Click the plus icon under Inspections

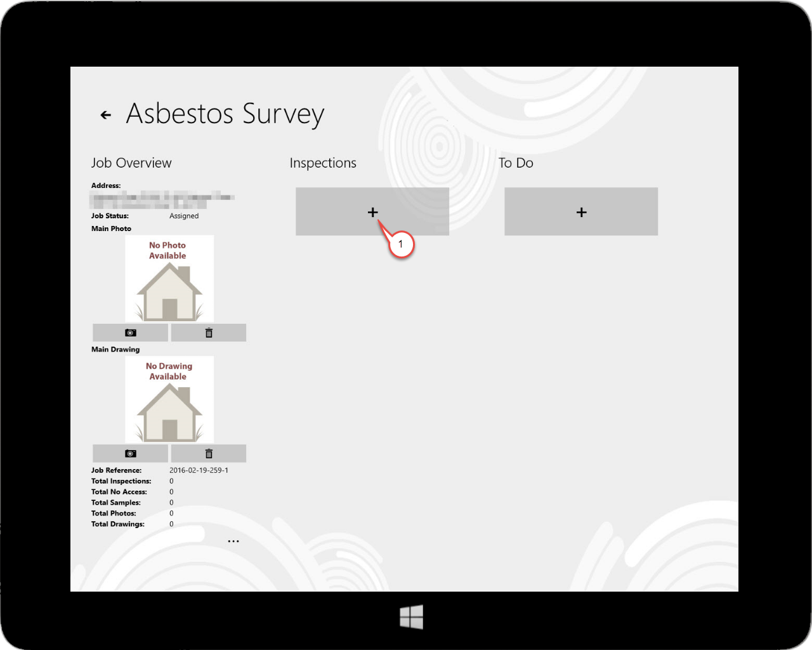(372, 211)
